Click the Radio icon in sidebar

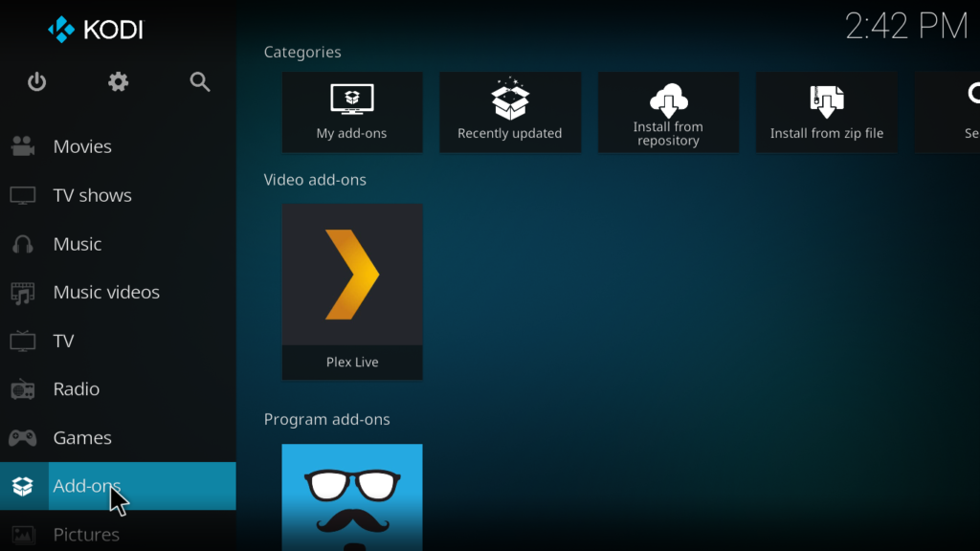point(23,389)
